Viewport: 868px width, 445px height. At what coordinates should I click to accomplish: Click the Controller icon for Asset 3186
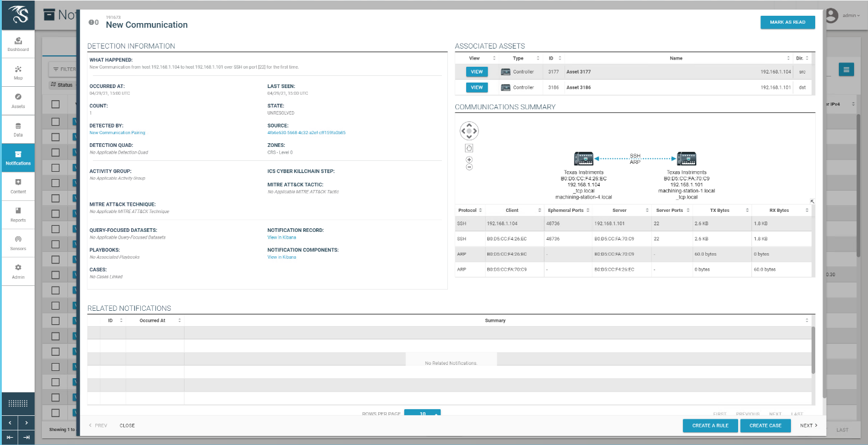505,87
